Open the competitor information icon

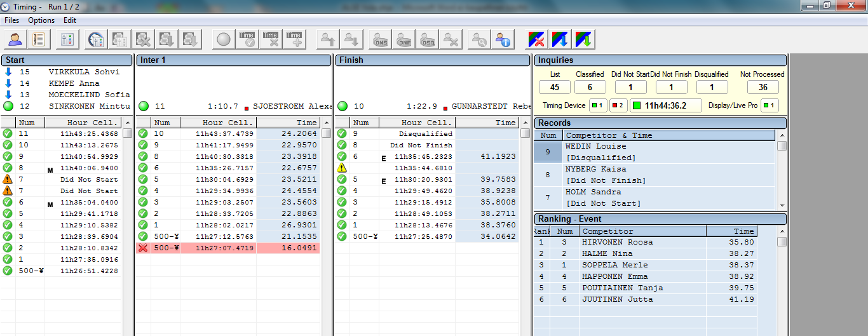pos(503,39)
